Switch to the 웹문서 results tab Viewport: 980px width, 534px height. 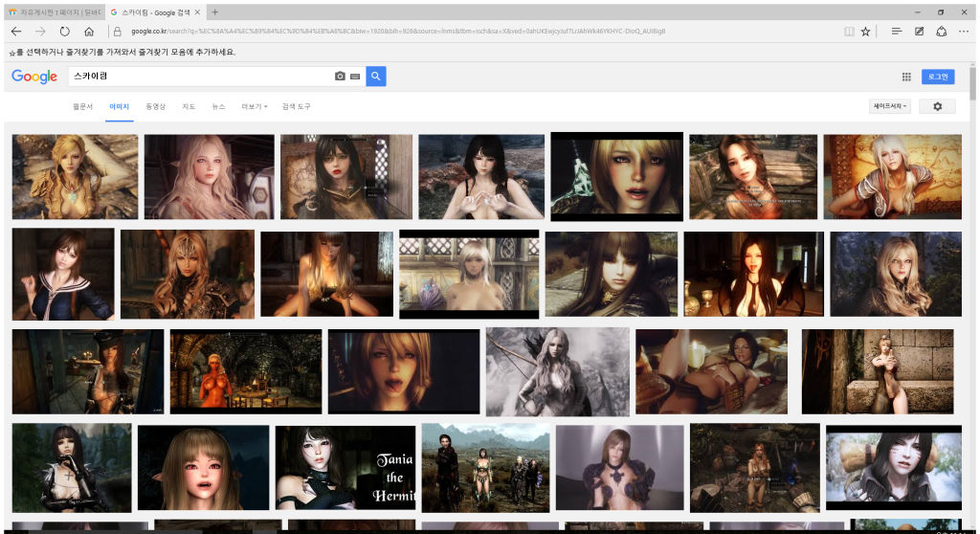coord(83,106)
